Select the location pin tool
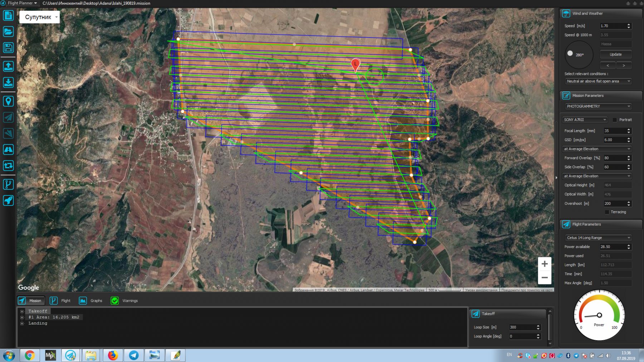 point(8,101)
